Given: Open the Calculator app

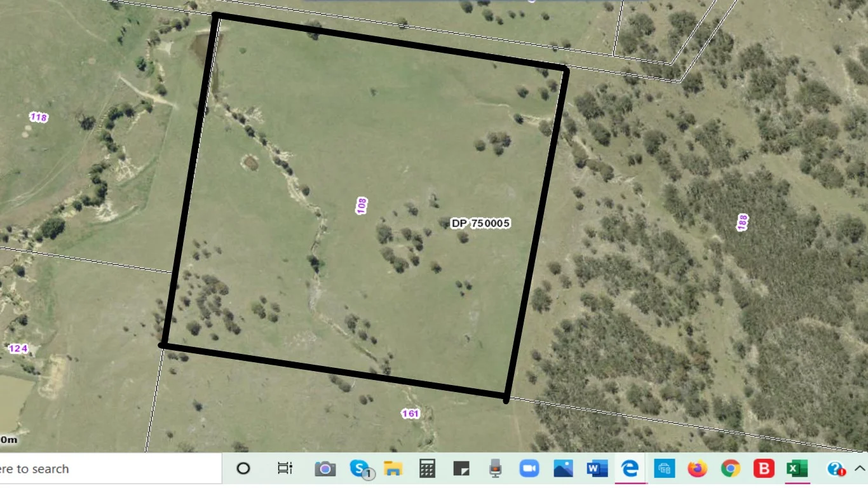Looking at the screenshot, I should 427,469.
